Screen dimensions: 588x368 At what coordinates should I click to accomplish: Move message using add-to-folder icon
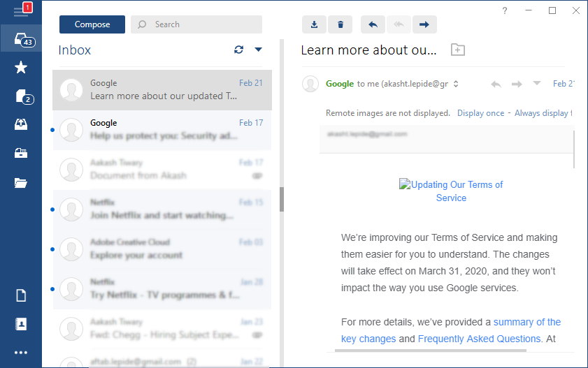tap(457, 50)
